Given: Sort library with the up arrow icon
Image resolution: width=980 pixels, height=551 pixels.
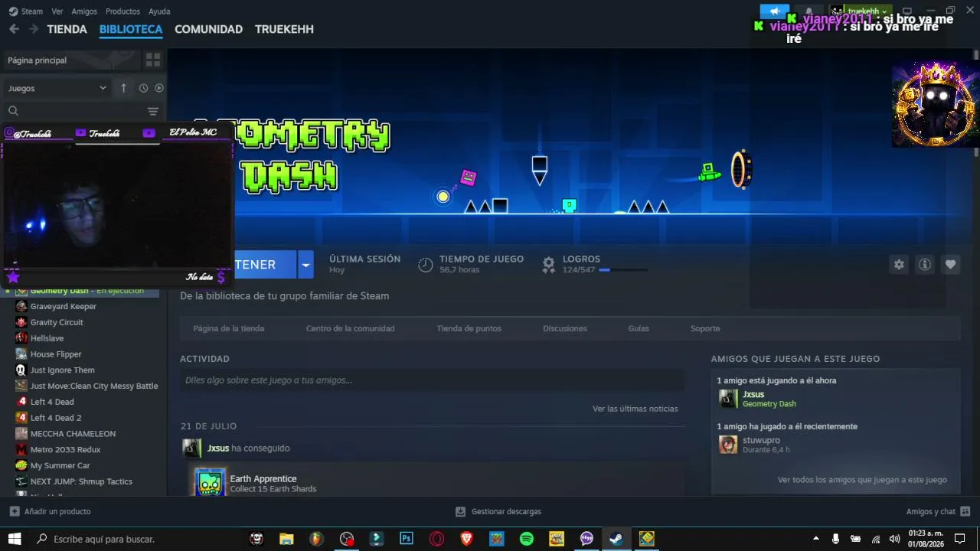Looking at the screenshot, I should (x=123, y=88).
